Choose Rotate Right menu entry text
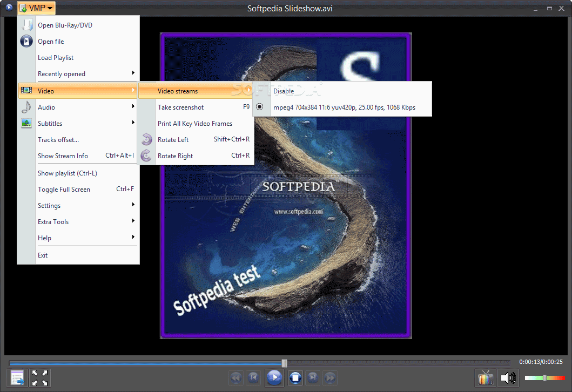The width and height of the screenshot is (572, 392). point(175,156)
